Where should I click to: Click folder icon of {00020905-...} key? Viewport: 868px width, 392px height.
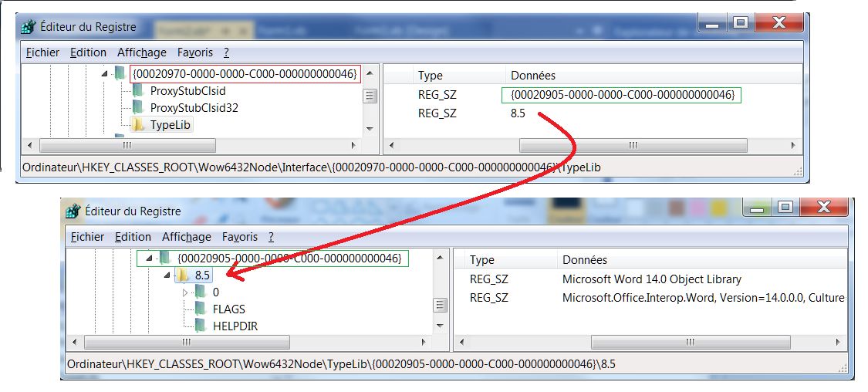tap(164, 258)
